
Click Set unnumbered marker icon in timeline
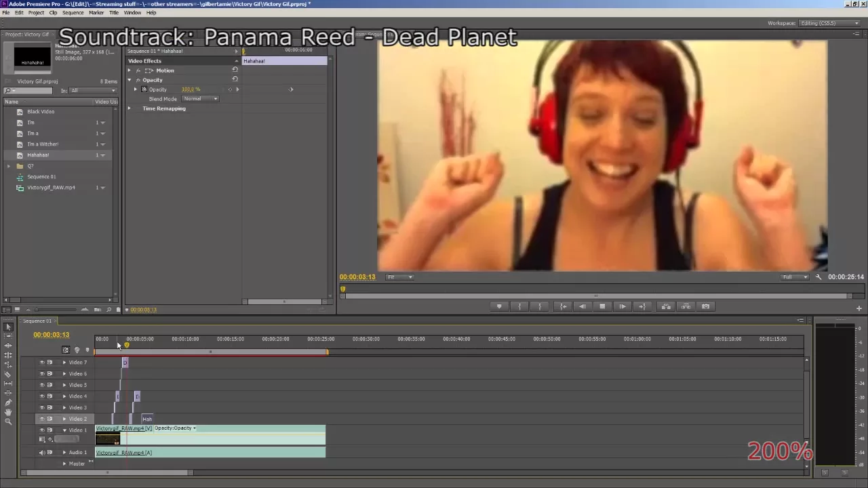(x=87, y=350)
